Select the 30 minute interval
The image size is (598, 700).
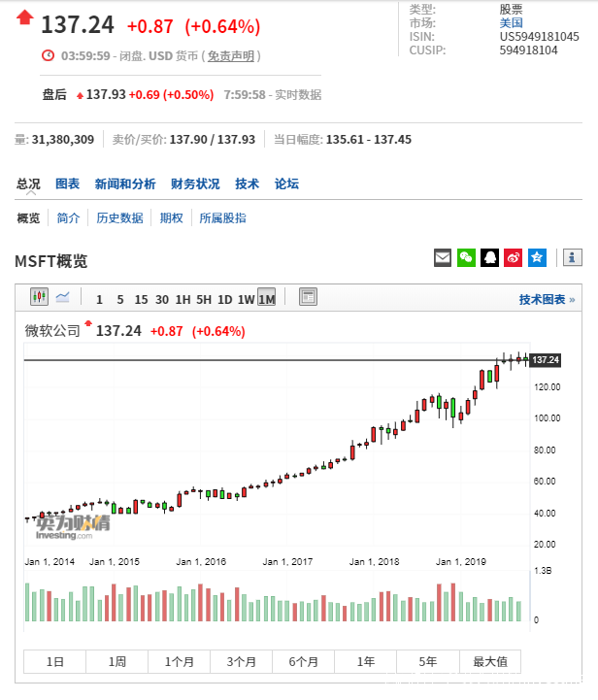[162, 300]
